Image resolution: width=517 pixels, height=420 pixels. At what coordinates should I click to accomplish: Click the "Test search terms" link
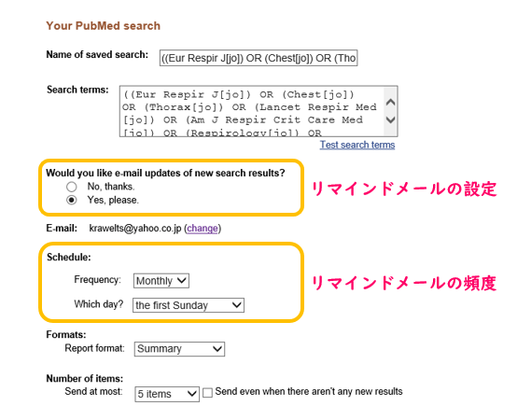(x=357, y=145)
